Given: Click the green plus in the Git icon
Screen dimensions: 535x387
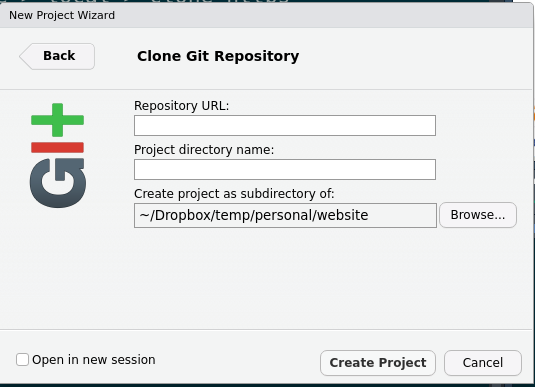Looking at the screenshot, I should (57, 120).
